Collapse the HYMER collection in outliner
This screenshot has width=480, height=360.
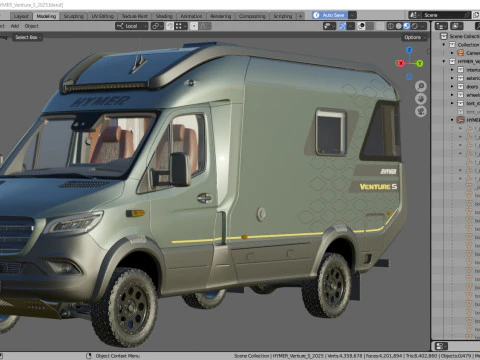click(x=444, y=61)
